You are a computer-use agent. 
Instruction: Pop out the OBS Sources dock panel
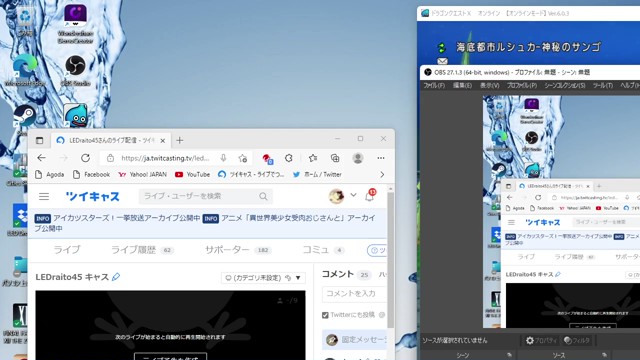tap(604, 355)
